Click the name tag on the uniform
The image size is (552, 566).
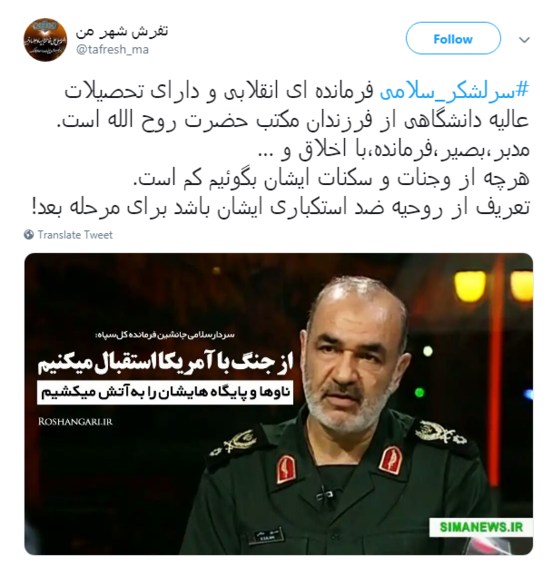tap(265, 535)
